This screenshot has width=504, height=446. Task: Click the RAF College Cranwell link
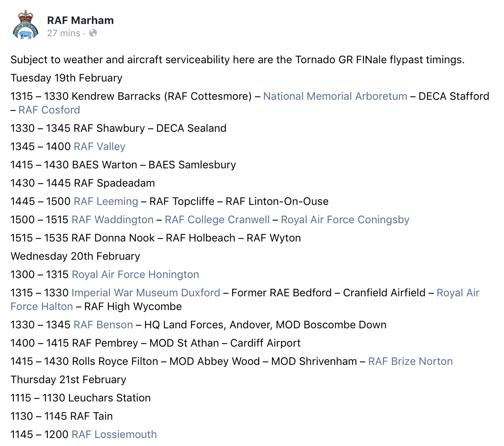click(x=217, y=219)
